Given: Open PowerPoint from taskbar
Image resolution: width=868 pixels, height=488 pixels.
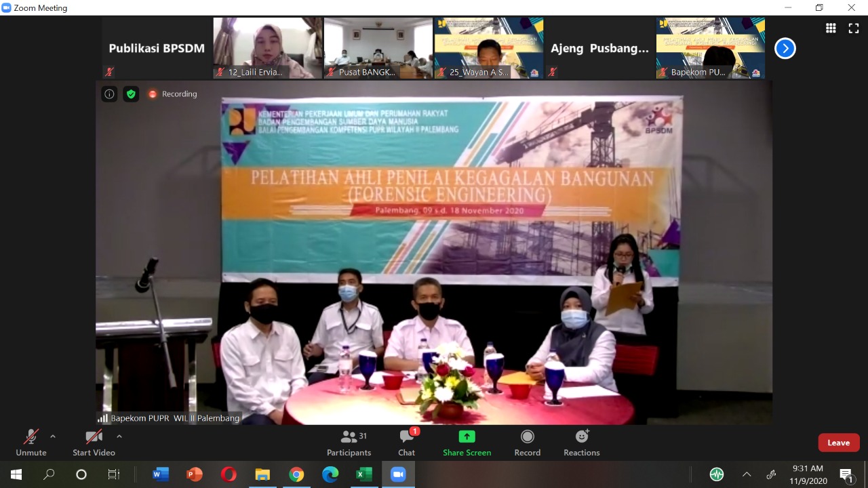Looking at the screenshot, I should tap(195, 474).
